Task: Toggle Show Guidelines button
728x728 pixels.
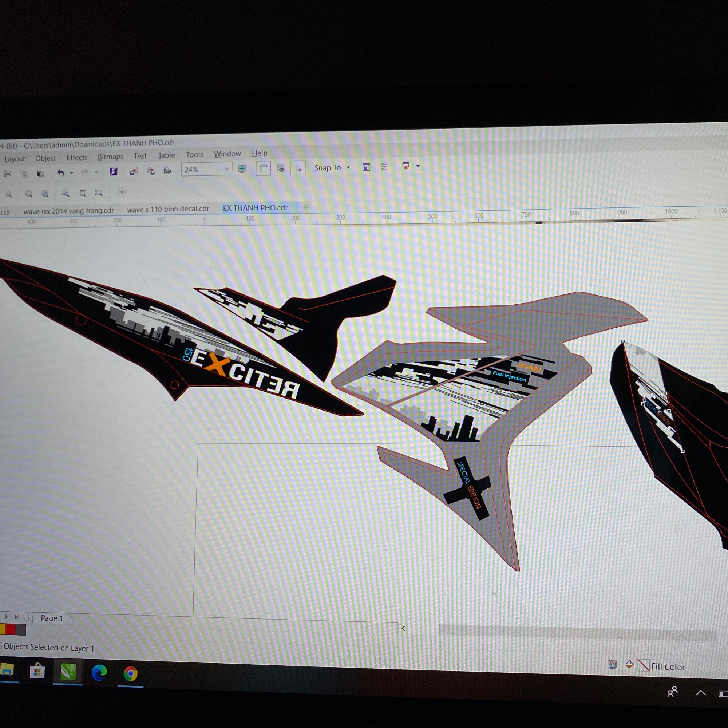Action: (298, 168)
